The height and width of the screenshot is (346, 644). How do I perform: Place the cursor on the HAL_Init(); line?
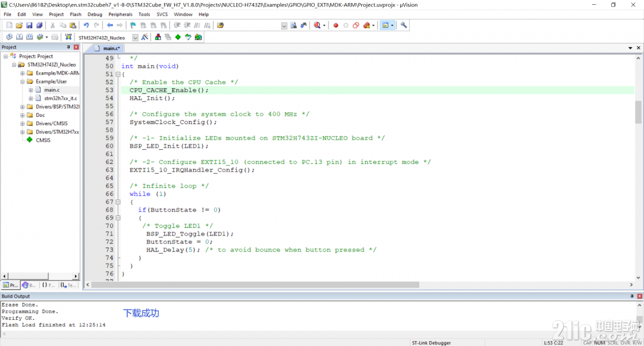[x=378, y=98]
